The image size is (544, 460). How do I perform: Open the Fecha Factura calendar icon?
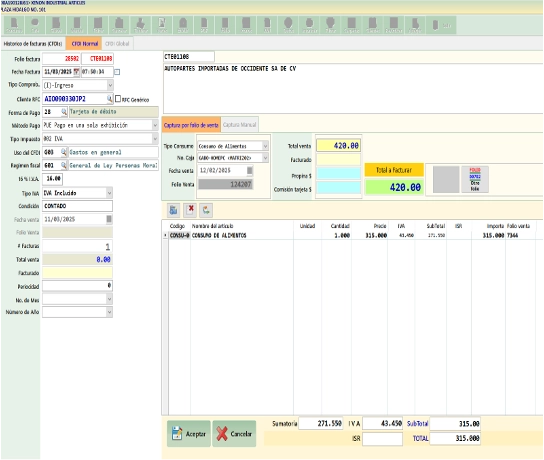(x=76, y=72)
